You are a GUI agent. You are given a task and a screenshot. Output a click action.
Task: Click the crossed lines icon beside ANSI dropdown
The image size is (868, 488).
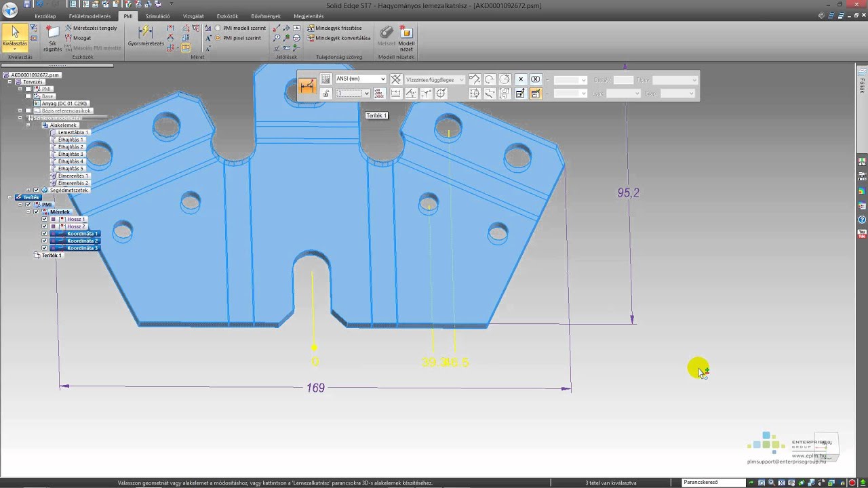pos(396,79)
